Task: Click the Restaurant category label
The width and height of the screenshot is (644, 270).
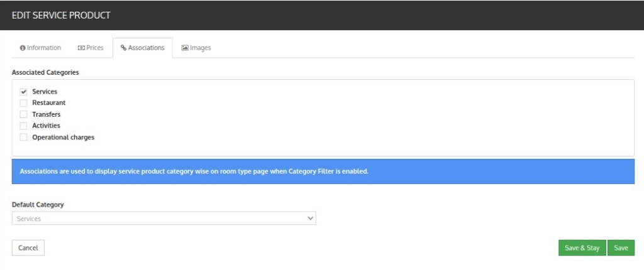Action: [49, 102]
